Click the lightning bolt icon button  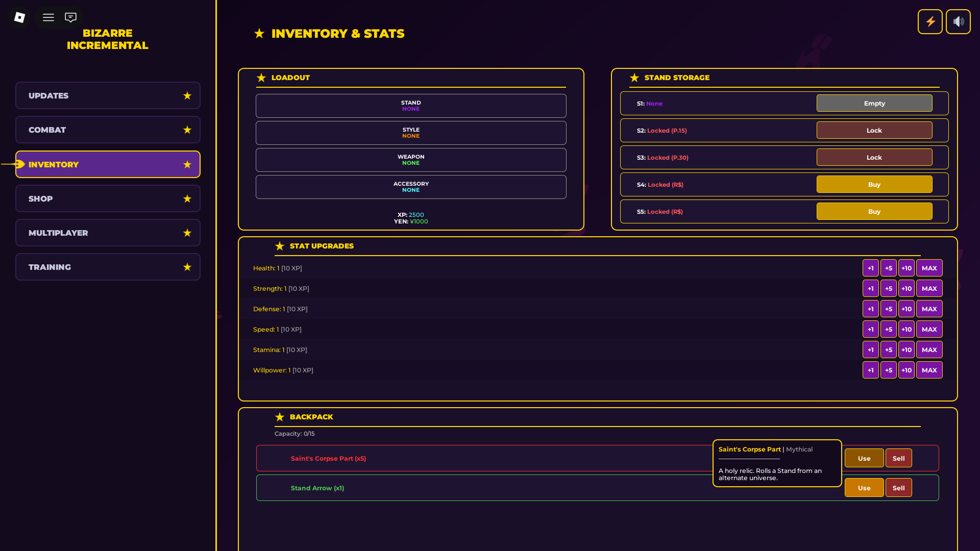click(x=930, y=21)
